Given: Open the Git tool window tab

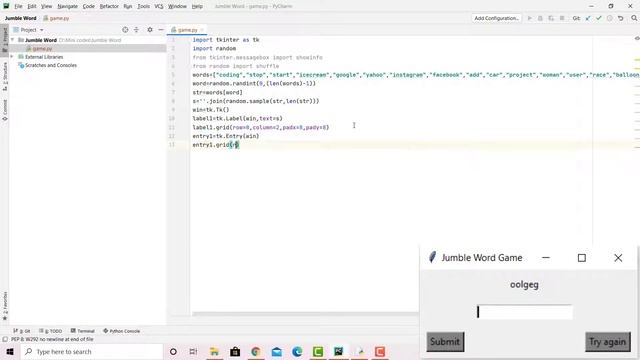Looking at the screenshot, I should (x=22, y=331).
